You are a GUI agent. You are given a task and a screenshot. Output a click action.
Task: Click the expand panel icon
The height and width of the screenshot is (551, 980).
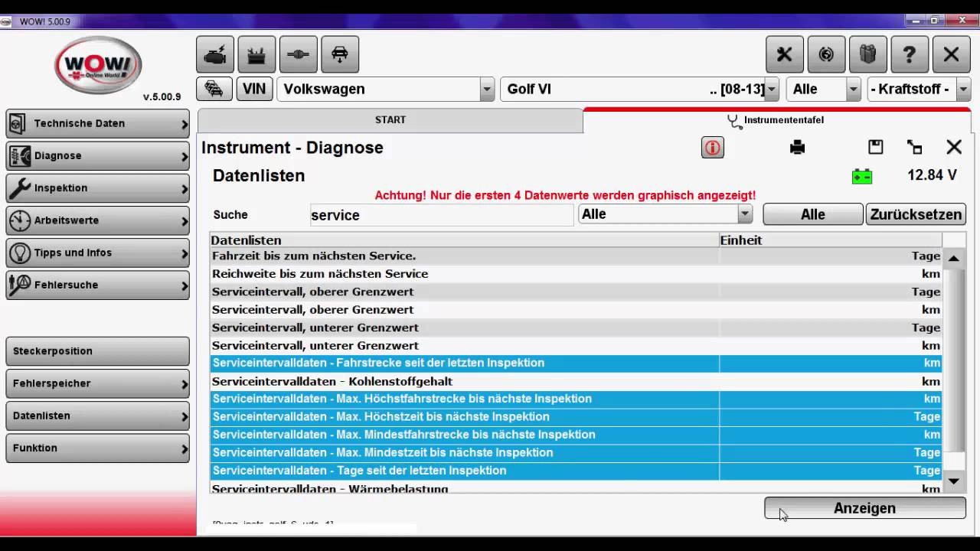pyautogui.click(x=915, y=147)
